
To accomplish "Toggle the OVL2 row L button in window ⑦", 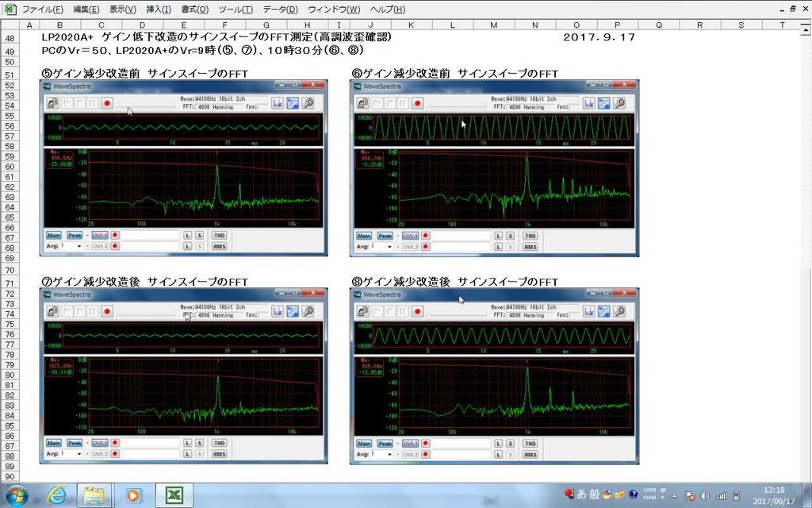I will click(x=187, y=453).
